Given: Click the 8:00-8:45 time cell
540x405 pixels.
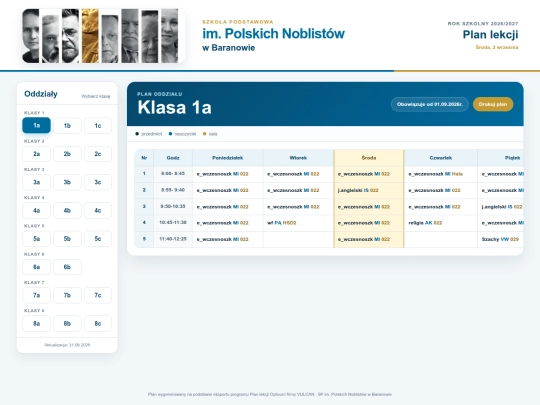Looking at the screenshot, I should point(173,174).
